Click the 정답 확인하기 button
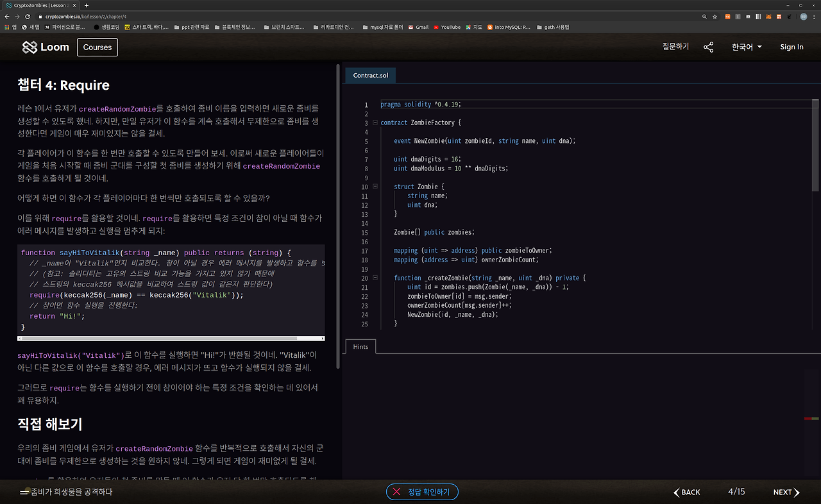 click(x=422, y=492)
